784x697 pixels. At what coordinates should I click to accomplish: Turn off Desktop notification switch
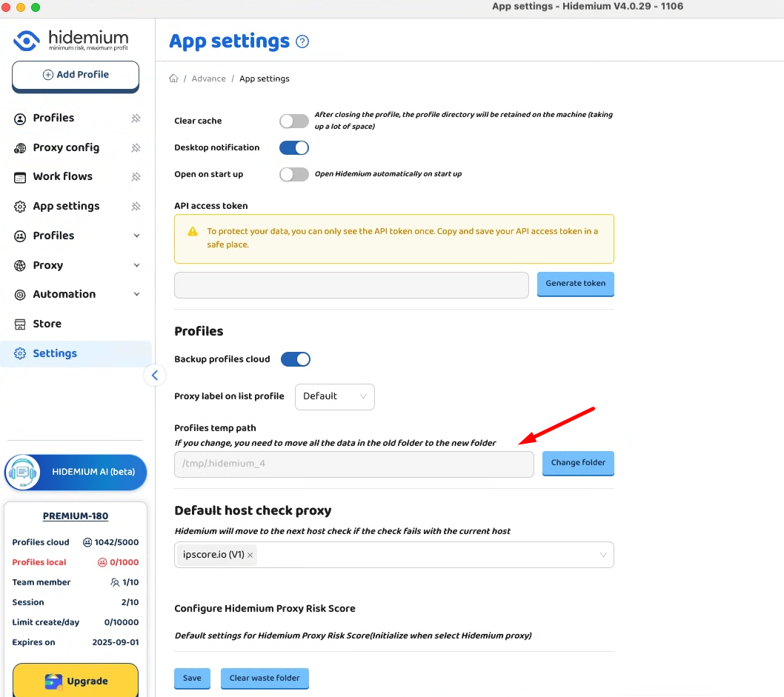pos(293,147)
